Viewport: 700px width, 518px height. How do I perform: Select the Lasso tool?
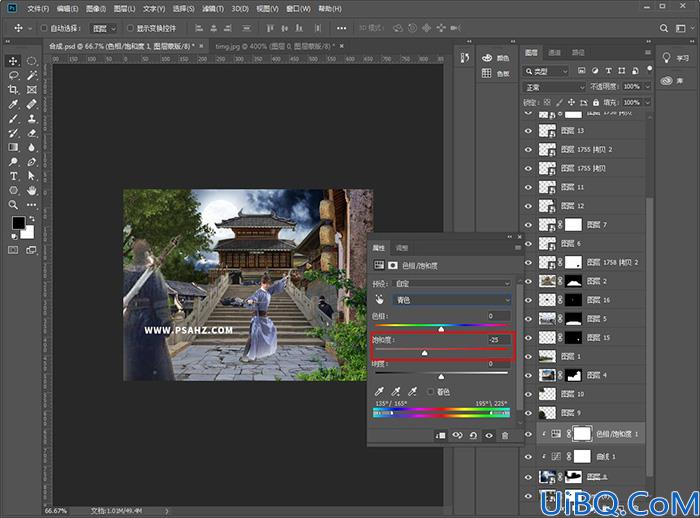(13, 75)
